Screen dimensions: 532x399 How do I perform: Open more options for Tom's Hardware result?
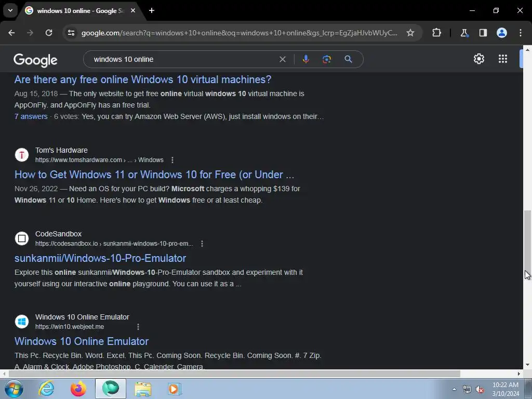click(x=172, y=160)
